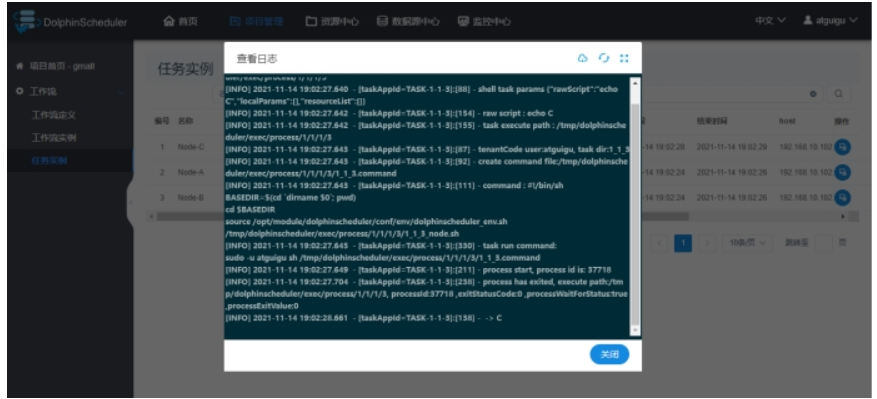Image resolution: width=877 pixels, height=399 pixels.
Task: Click the end time 2021-11-14 19:02:29
Action: [x=732, y=147]
